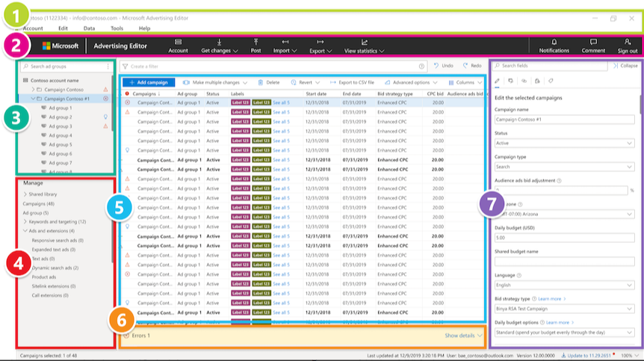The image size is (644, 361).
Task: Click the red error column header icon
Action: 127,93
